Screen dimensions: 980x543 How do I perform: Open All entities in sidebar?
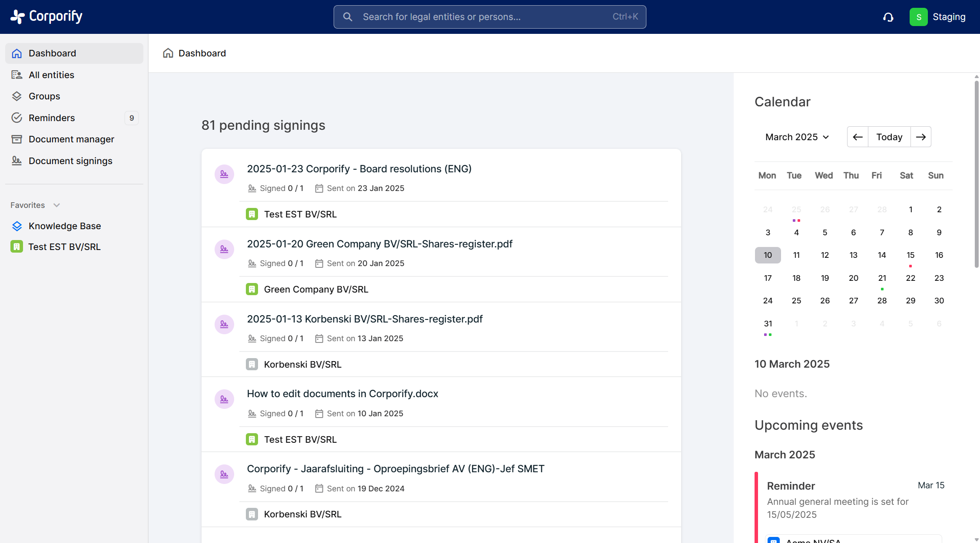coord(51,75)
